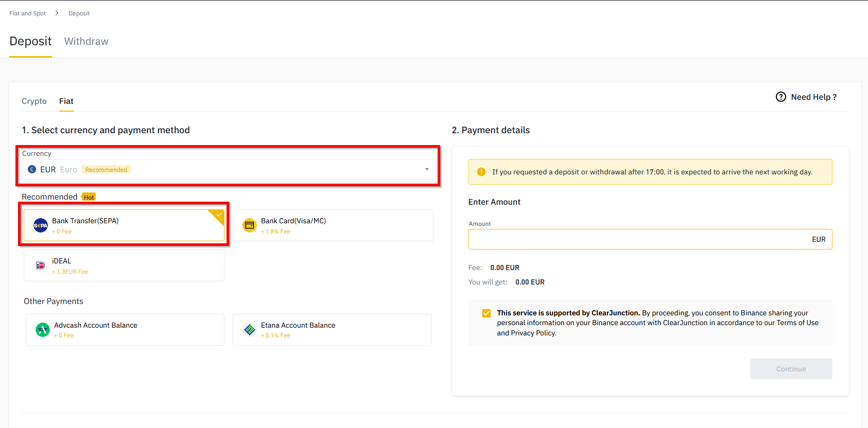
Task: Click the Need Help question mark icon
Action: click(x=781, y=97)
